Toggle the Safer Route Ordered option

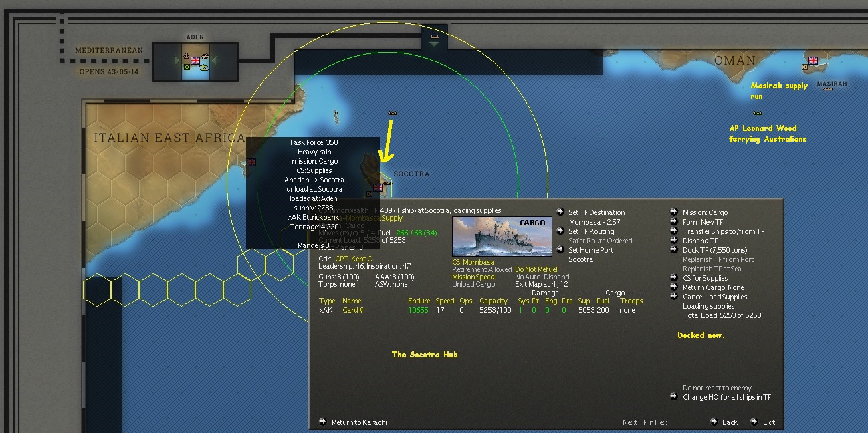600,241
